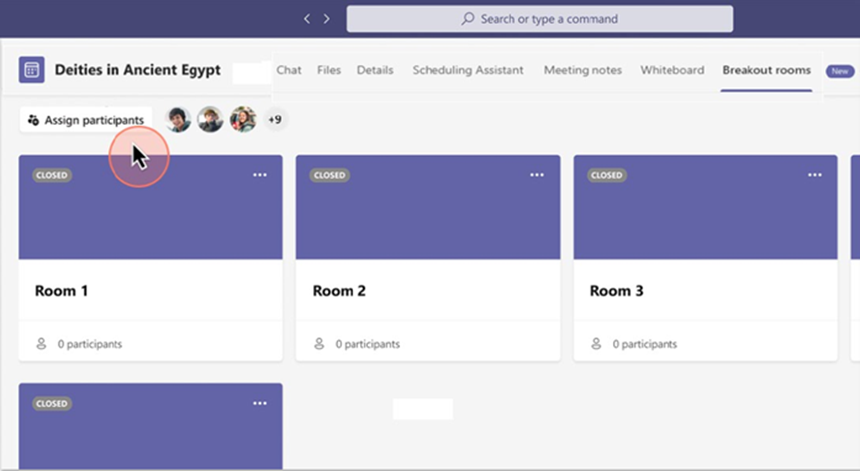
Task: Switch to the Chat tab
Action: point(289,70)
